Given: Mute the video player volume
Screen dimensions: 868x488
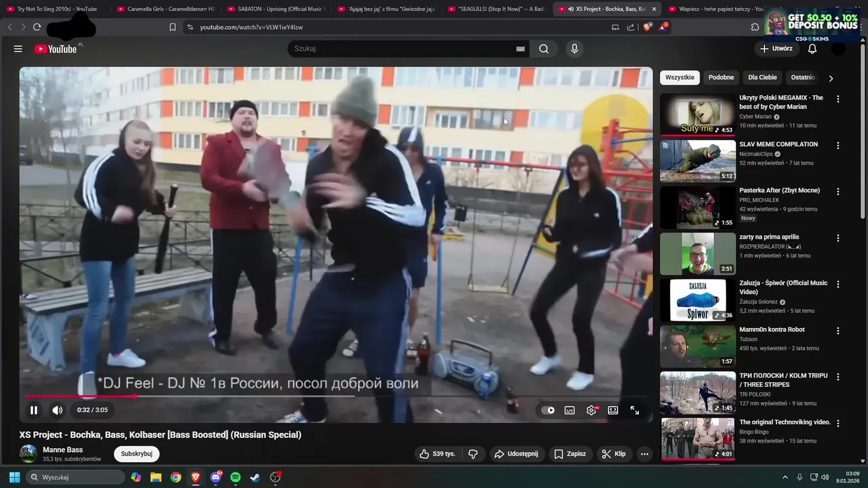Looking at the screenshot, I should tap(58, 410).
